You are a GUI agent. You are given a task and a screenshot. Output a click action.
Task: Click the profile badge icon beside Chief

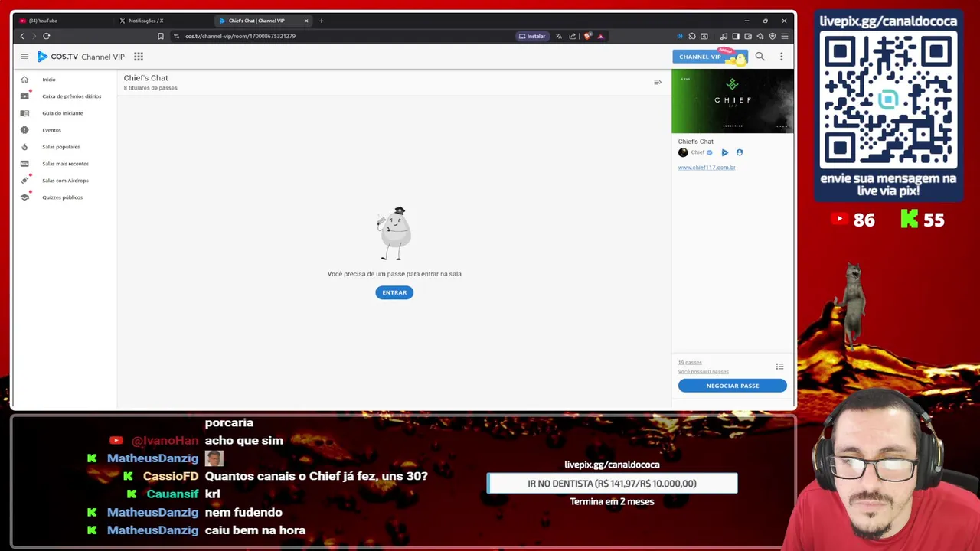[x=740, y=152]
